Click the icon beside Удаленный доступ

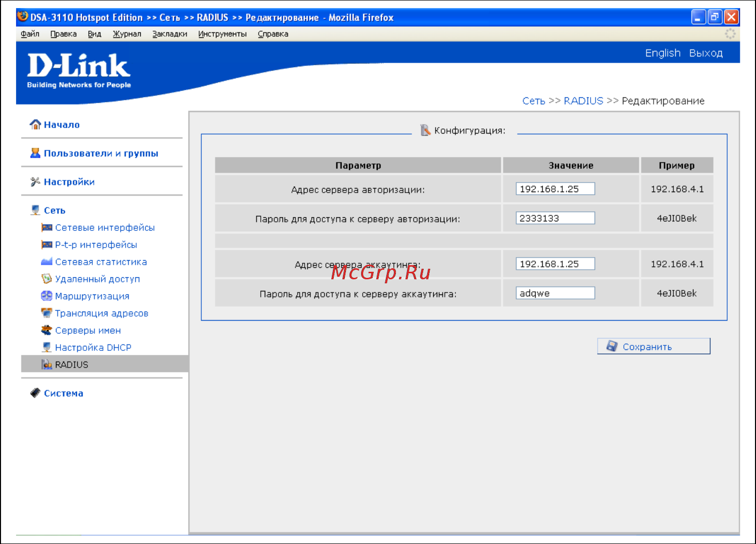[47, 279]
